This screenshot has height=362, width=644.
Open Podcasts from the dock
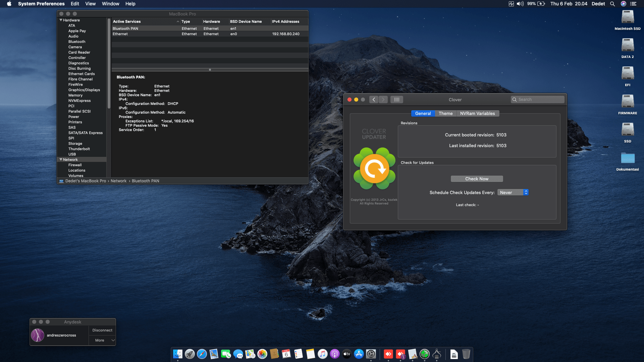335,354
